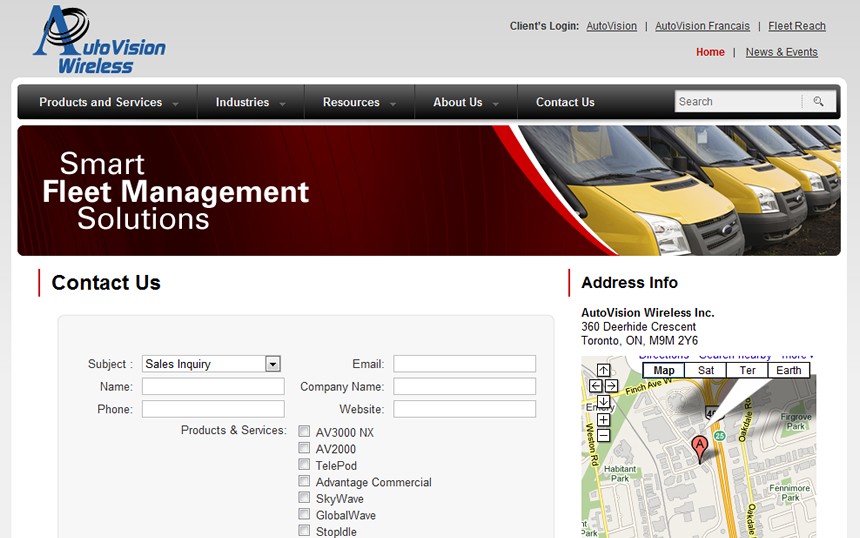This screenshot has width=860, height=538.
Task: Open Products and Services menu
Action: (100, 102)
